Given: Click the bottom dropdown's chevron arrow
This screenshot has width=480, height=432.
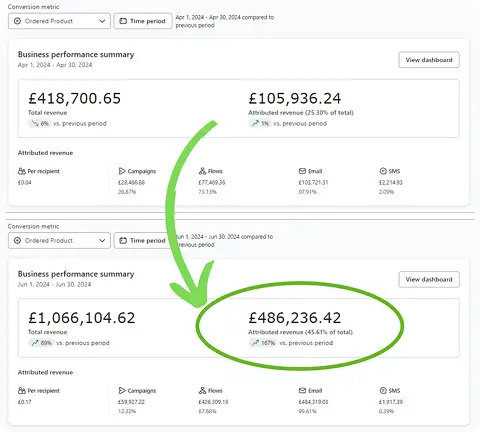Looking at the screenshot, I should pyautogui.click(x=102, y=241).
